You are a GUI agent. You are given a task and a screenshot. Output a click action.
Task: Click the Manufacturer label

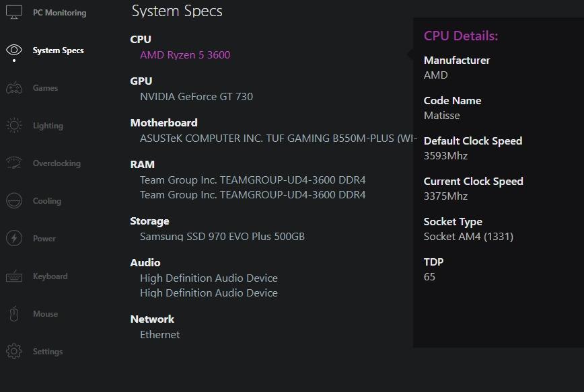pos(457,61)
